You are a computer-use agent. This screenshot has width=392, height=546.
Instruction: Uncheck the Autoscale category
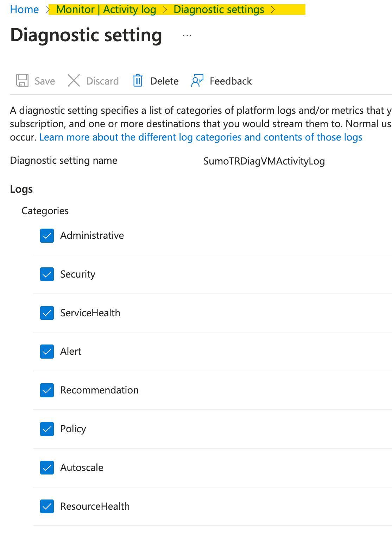point(47,468)
